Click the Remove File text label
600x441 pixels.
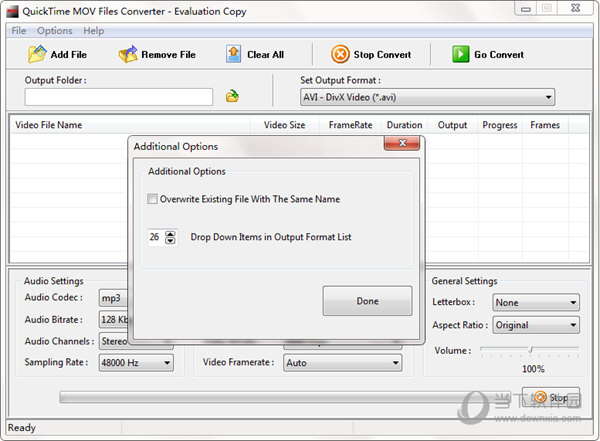(x=168, y=55)
